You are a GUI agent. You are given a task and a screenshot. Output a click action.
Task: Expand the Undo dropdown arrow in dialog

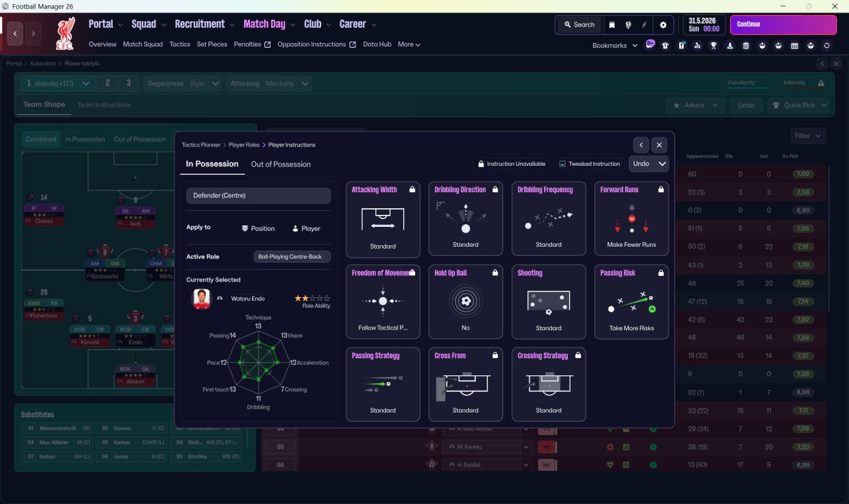(661, 164)
